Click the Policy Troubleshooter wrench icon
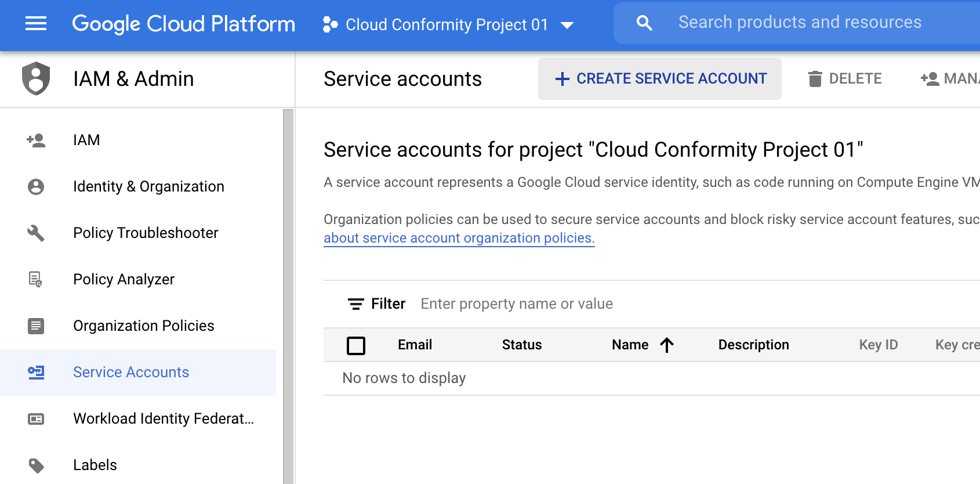Viewport: 980px width, 484px height. (x=36, y=233)
